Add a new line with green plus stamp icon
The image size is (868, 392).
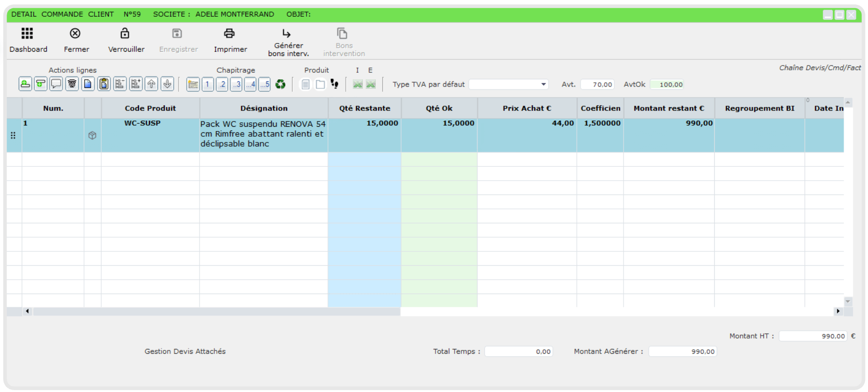(25, 84)
